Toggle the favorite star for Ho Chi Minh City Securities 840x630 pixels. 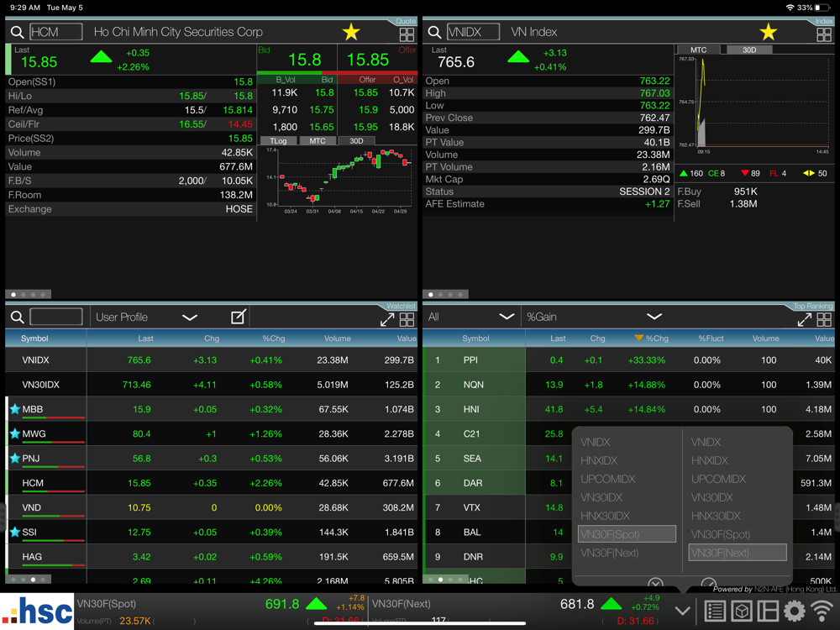[x=351, y=32]
